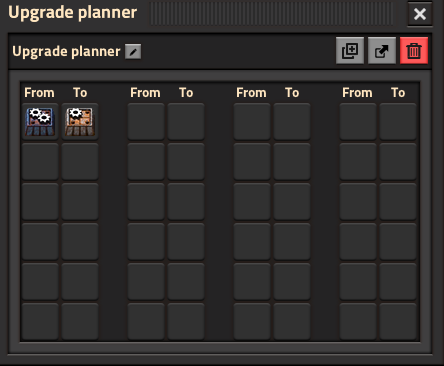Viewport: 444px width, 366px height.
Task: Select the empty From slot in fourth column, fifth row
Action: pos(358,281)
